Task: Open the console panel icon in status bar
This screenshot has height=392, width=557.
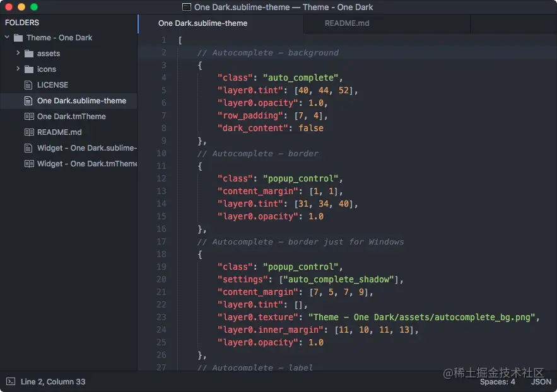Action: tap(11, 381)
